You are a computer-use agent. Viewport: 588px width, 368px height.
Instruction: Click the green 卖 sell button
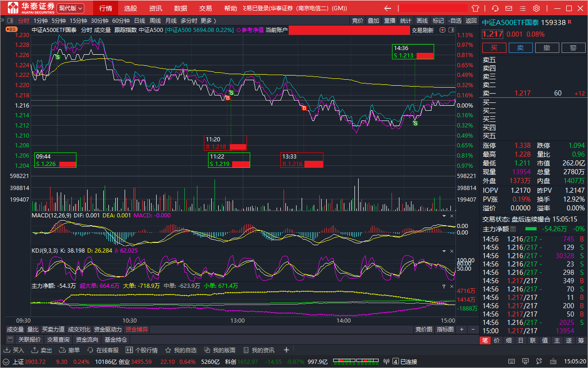pyautogui.click(x=520, y=48)
